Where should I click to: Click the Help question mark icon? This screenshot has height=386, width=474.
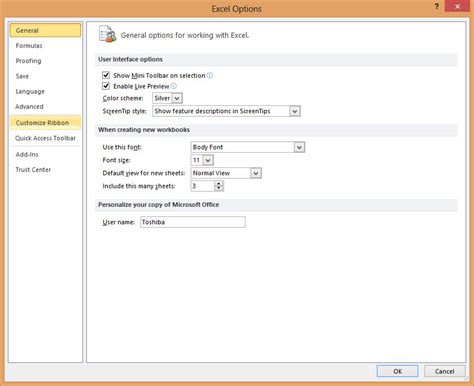coord(436,6)
